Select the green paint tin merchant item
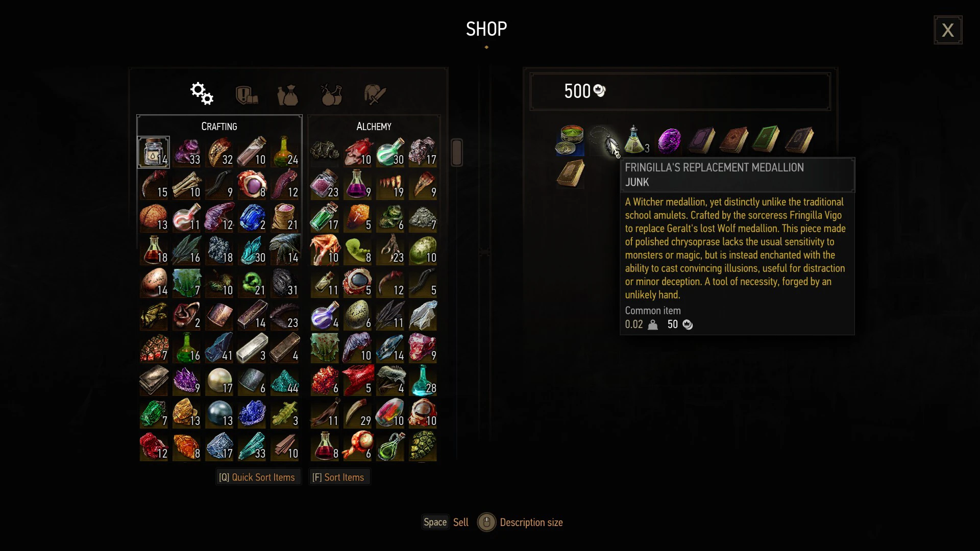 coord(571,140)
